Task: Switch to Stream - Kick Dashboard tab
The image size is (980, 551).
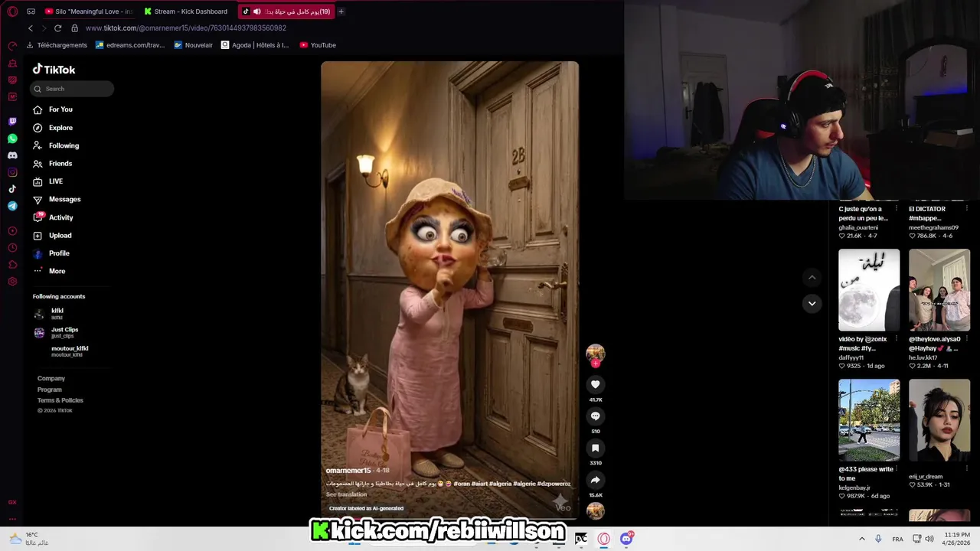Action: [x=186, y=11]
